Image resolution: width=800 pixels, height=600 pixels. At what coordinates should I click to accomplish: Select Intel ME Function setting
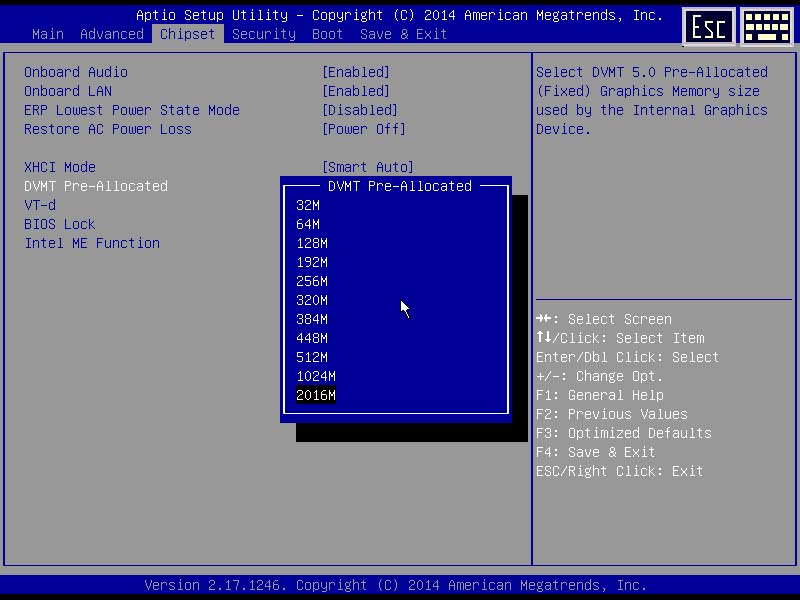pos(92,243)
